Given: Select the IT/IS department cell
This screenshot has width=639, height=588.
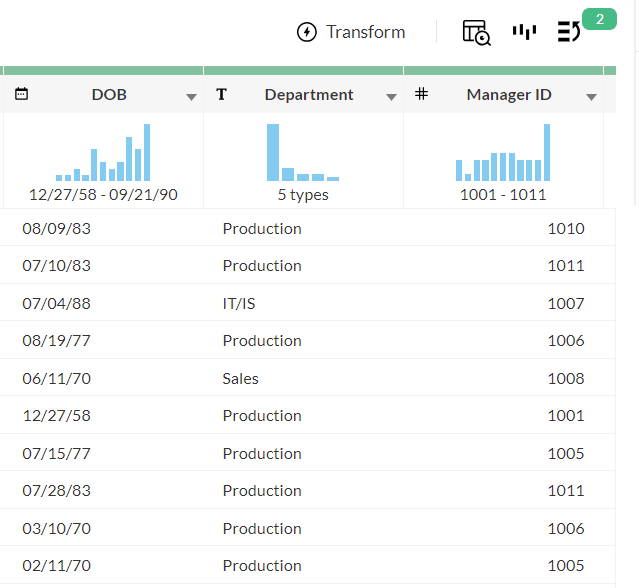Looking at the screenshot, I should (x=239, y=303).
